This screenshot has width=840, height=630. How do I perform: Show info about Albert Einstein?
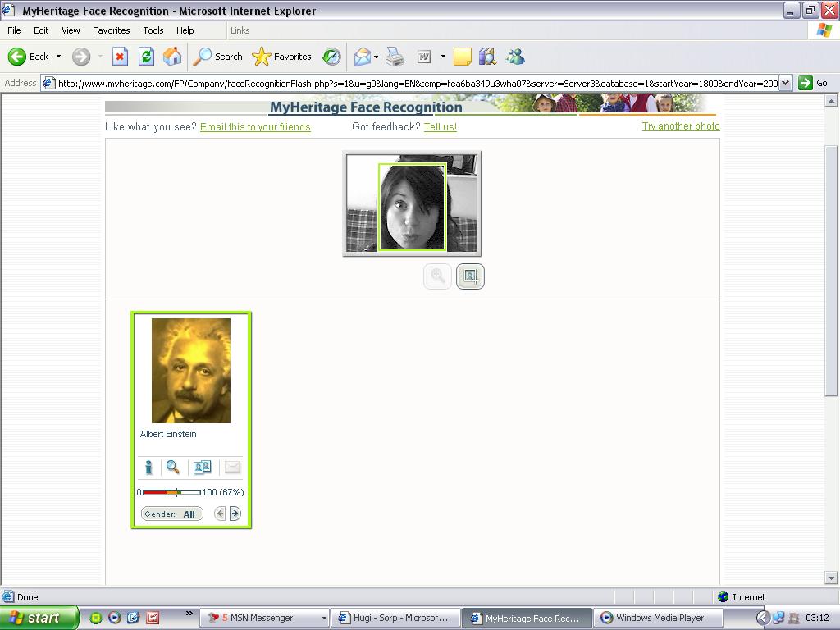click(x=148, y=467)
